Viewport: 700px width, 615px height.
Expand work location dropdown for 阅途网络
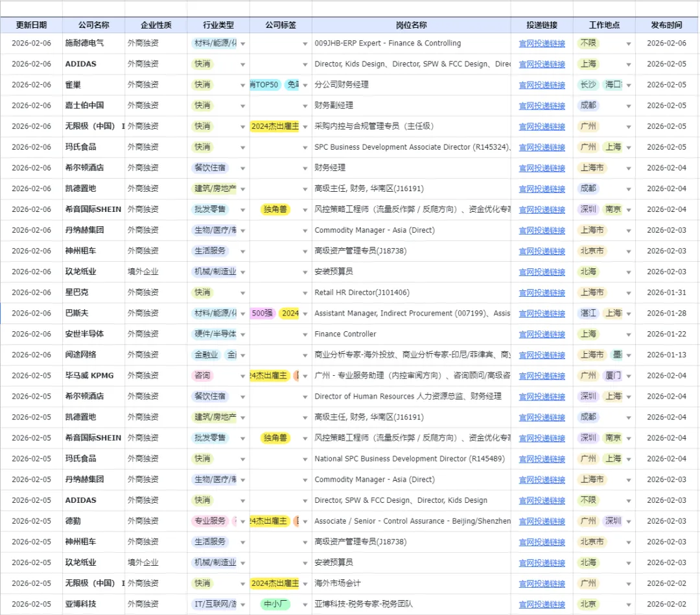tap(629, 355)
